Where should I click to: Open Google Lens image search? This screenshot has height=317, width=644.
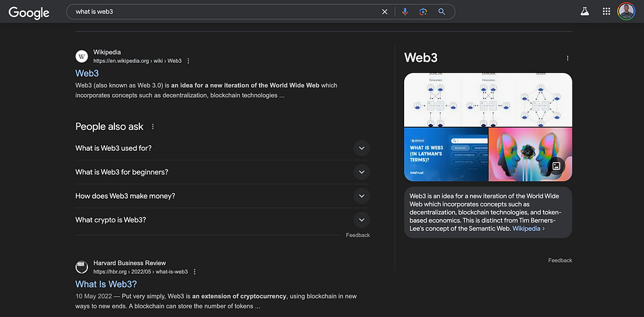click(x=423, y=12)
